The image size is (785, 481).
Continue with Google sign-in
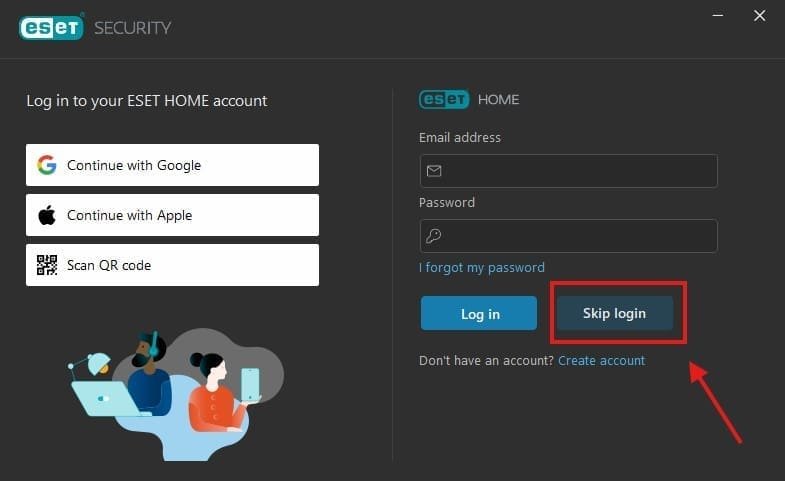click(172, 165)
